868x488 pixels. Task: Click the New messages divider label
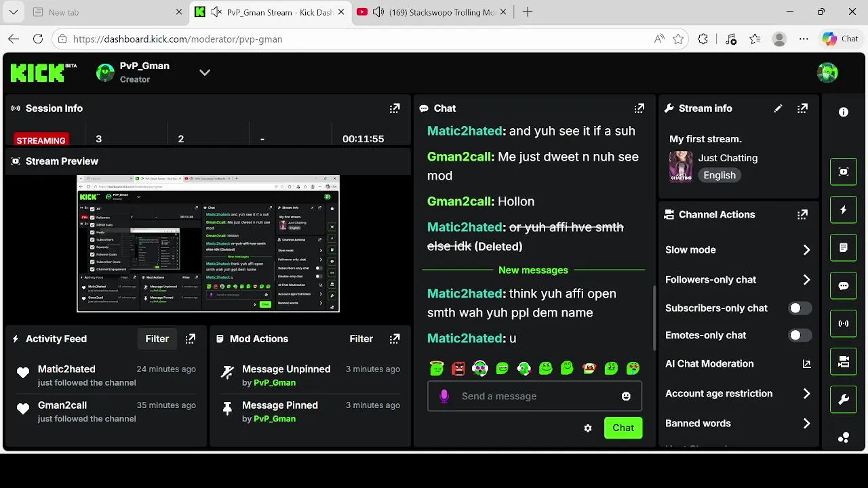click(533, 270)
